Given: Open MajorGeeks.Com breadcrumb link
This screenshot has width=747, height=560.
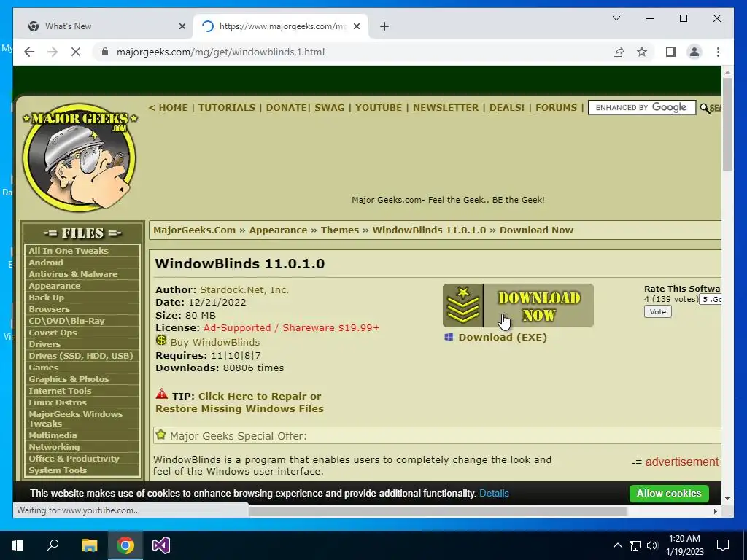Looking at the screenshot, I should click(194, 230).
